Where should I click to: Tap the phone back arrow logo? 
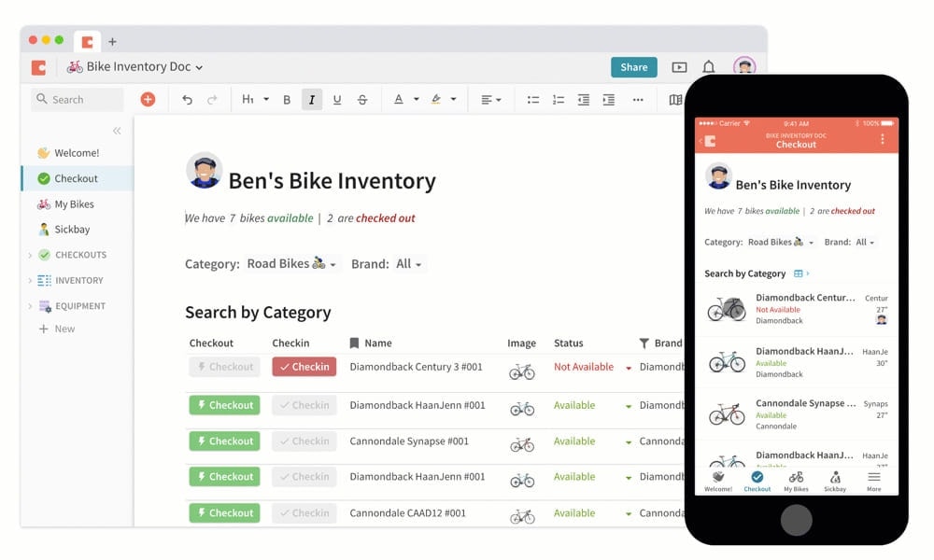pos(708,141)
